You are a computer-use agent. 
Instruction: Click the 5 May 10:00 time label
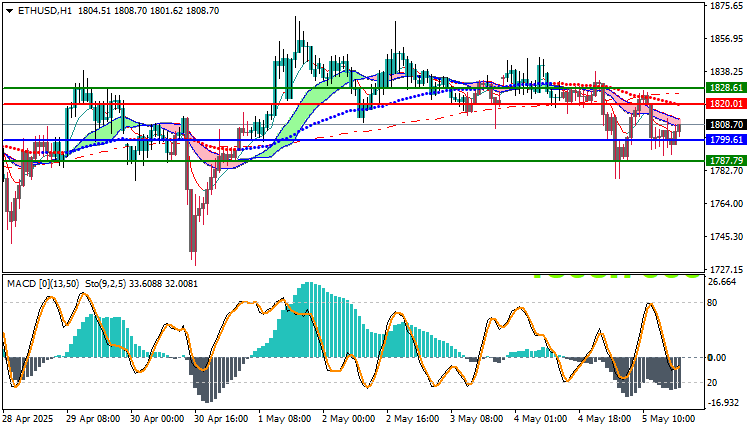pos(669,419)
